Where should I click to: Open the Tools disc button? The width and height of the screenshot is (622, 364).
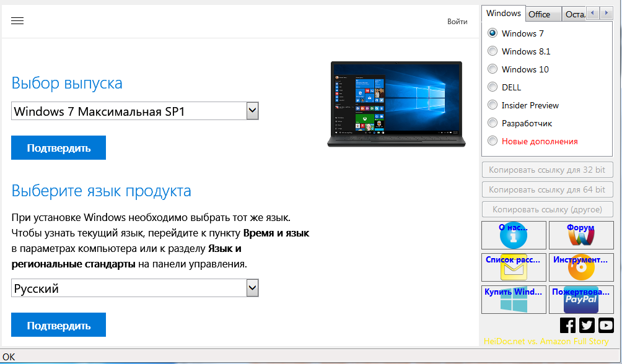coord(581,267)
